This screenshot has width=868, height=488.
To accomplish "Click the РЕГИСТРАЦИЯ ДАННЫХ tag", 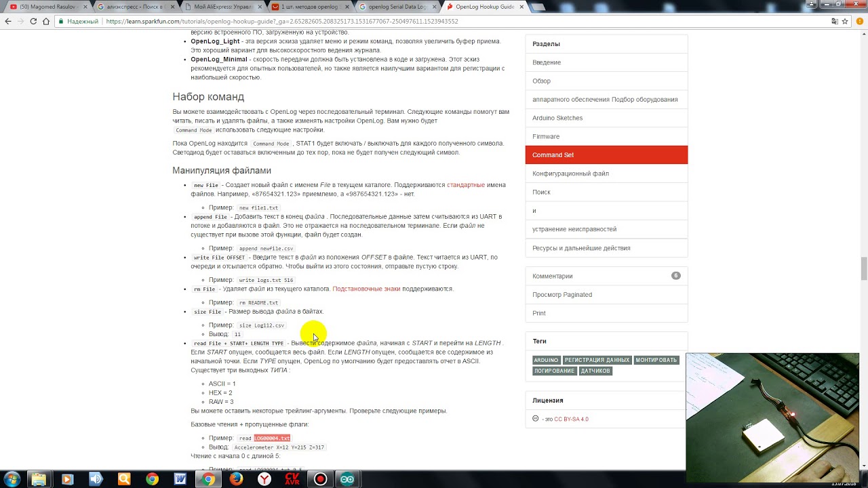I will click(x=597, y=360).
